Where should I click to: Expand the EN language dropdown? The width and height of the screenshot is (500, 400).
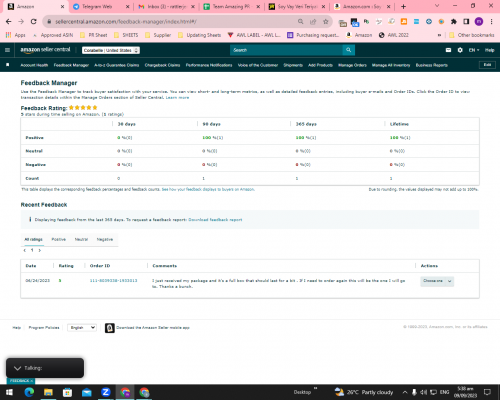click(x=474, y=50)
